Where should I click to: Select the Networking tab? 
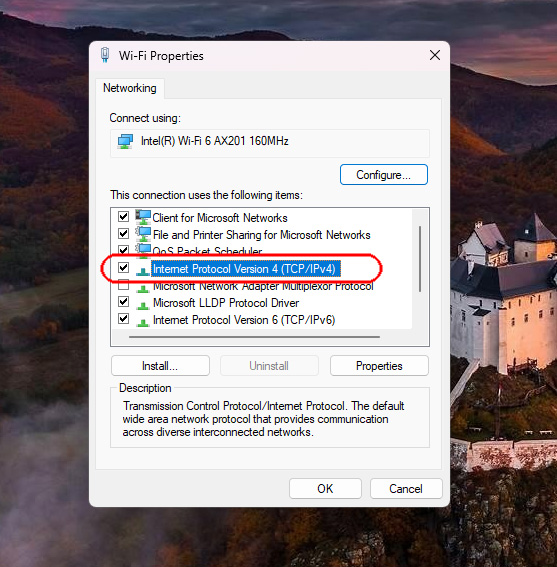pos(130,88)
